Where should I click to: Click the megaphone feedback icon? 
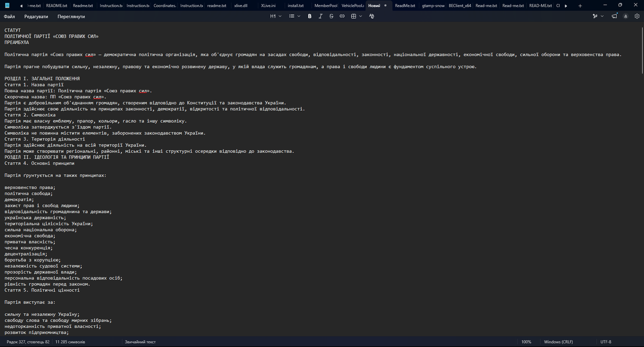coord(615,16)
